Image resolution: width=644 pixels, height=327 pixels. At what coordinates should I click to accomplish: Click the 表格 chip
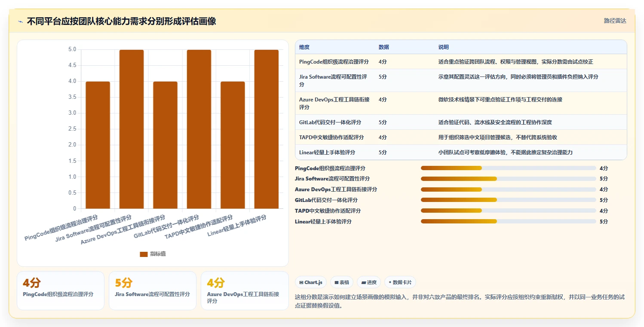click(342, 282)
